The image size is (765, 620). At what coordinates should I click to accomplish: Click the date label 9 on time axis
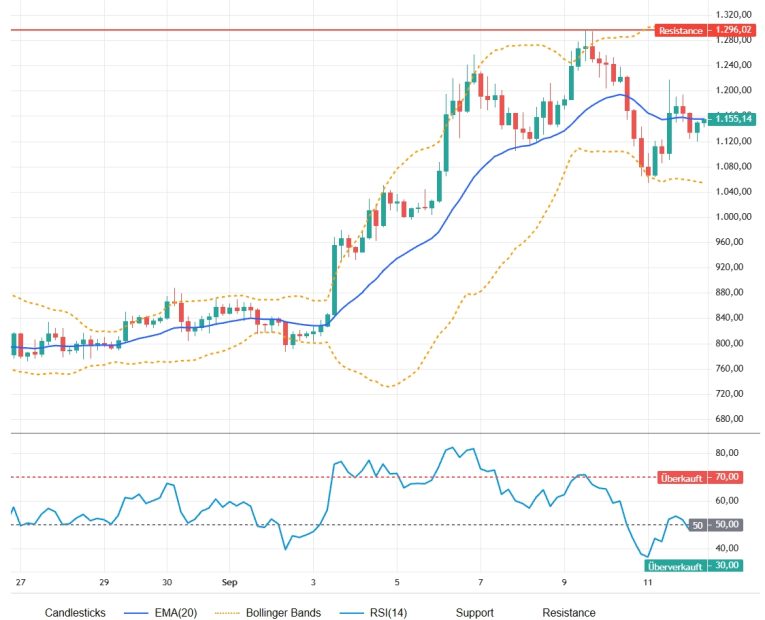pyautogui.click(x=564, y=582)
